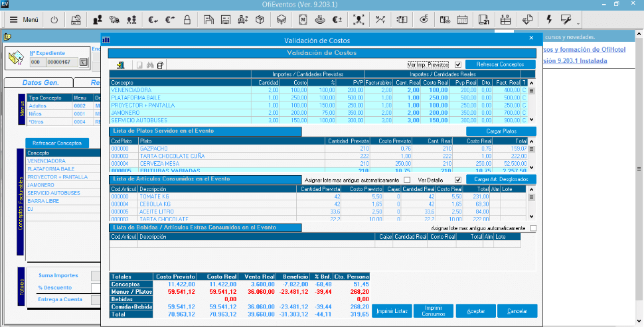Enable automatic oldest lot for articles

(407, 180)
